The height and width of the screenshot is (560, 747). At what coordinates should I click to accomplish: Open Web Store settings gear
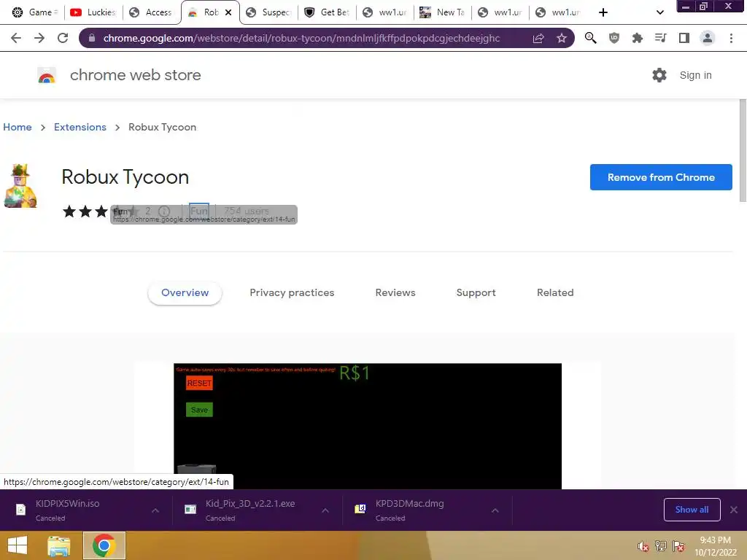[x=659, y=75]
